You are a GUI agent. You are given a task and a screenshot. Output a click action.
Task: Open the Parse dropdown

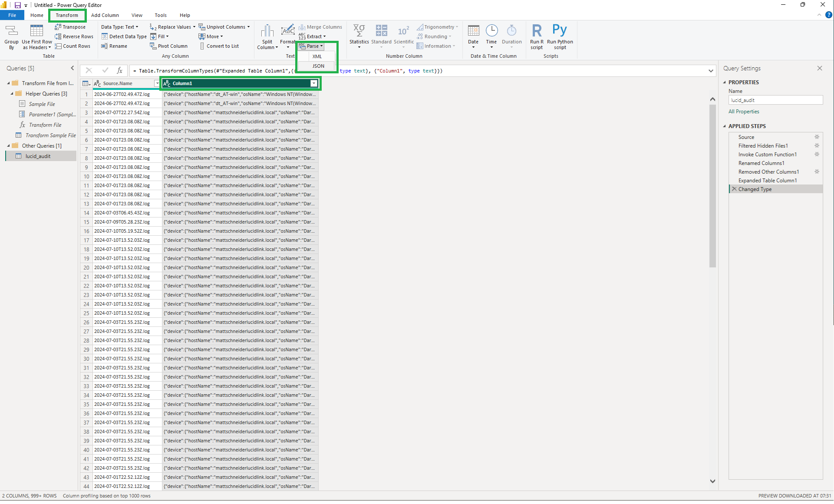tap(311, 46)
